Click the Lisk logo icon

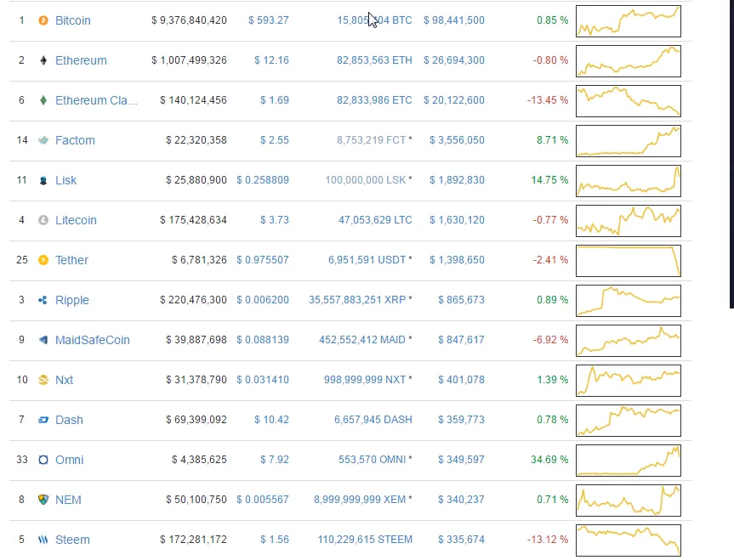[43, 180]
